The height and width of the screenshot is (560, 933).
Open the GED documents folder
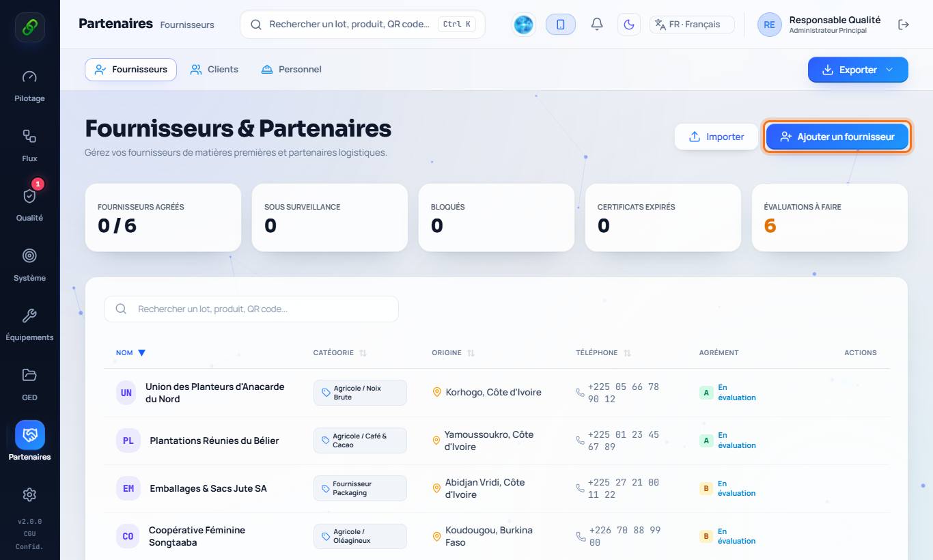pyautogui.click(x=29, y=384)
